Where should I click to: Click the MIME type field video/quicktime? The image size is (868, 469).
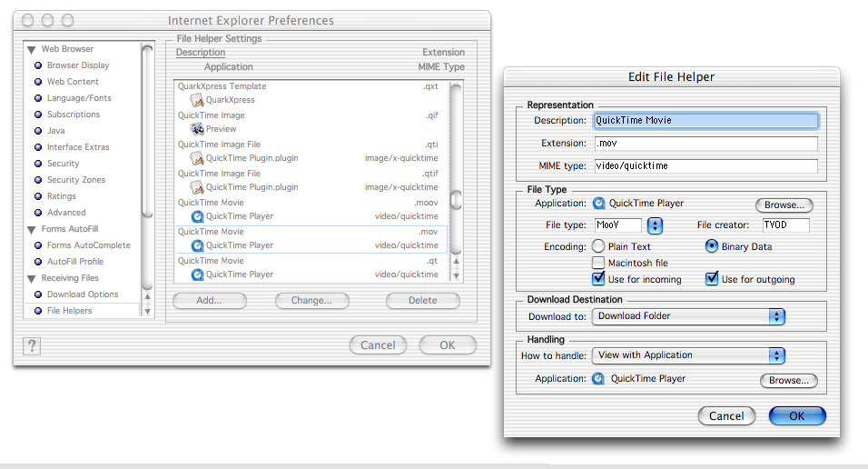706,165
